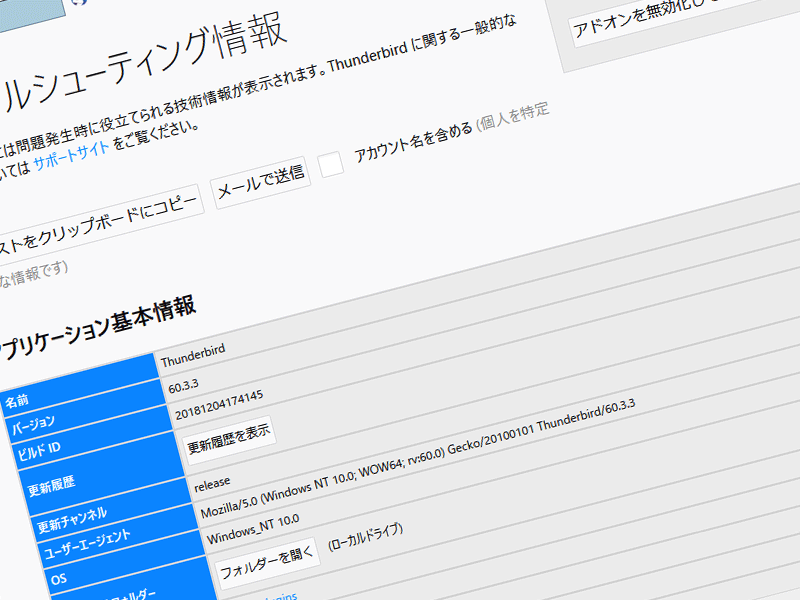This screenshot has width=800, height=600.
Task: Show update history with 更新履歴を表示
Action: point(229,440)
